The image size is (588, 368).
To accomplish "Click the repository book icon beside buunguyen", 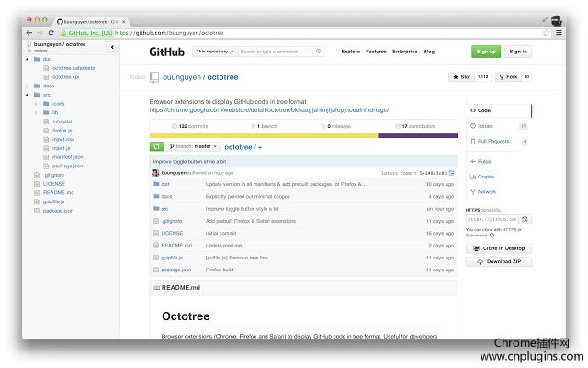I will pos(154,77).
